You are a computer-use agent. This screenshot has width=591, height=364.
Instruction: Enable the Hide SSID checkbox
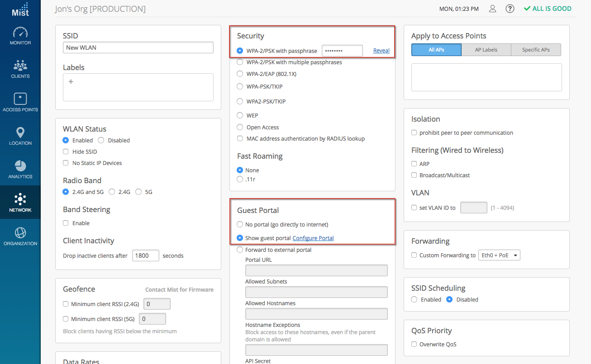(x=66, y=152)
